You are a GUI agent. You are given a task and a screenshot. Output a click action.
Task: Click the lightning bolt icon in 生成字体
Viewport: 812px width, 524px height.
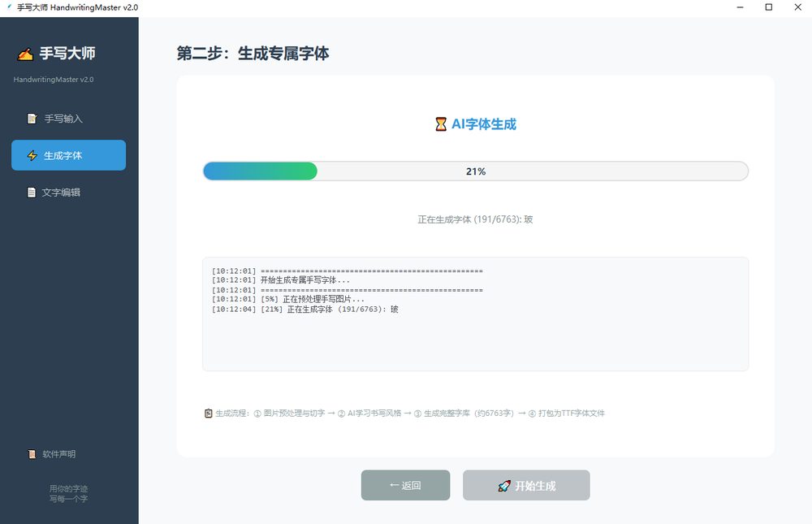click(x=32, y=155)
